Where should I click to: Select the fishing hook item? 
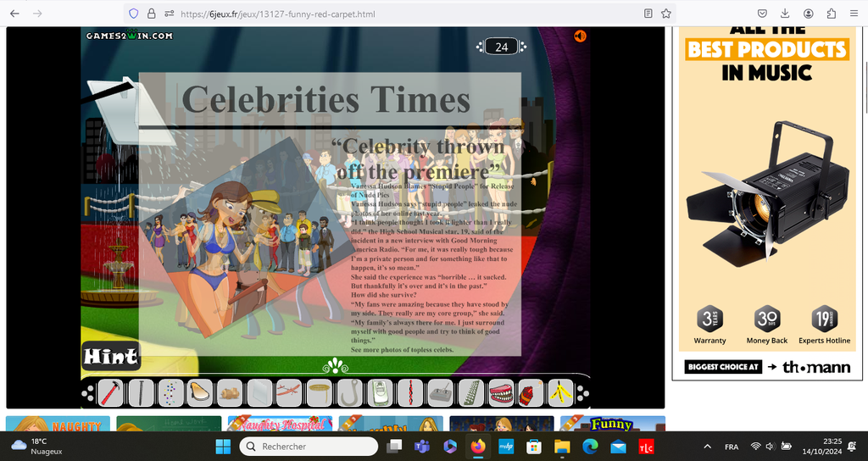(349, 392)
